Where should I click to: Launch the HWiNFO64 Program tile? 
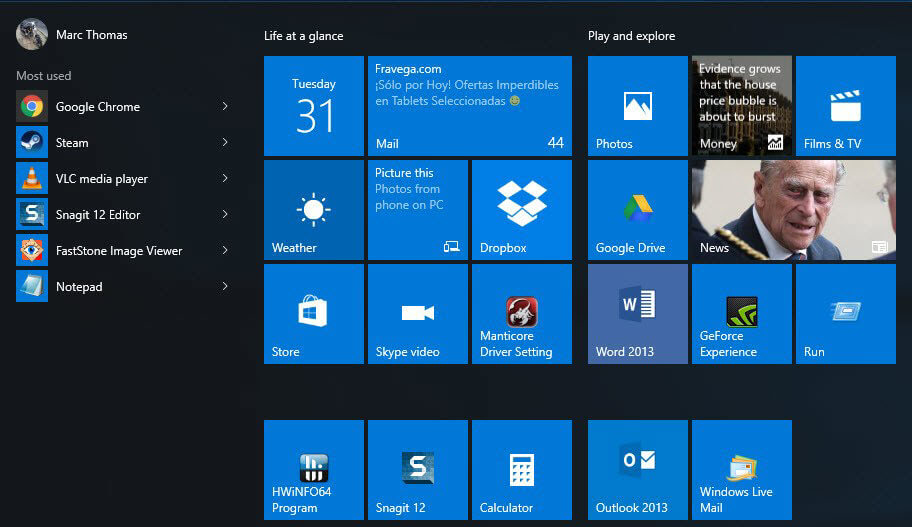[x=314, y=470]
